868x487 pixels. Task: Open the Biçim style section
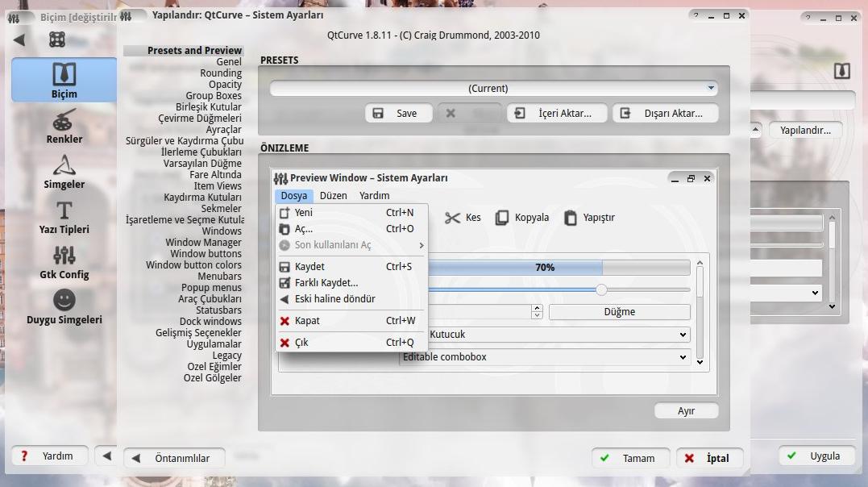pos(64,80)
